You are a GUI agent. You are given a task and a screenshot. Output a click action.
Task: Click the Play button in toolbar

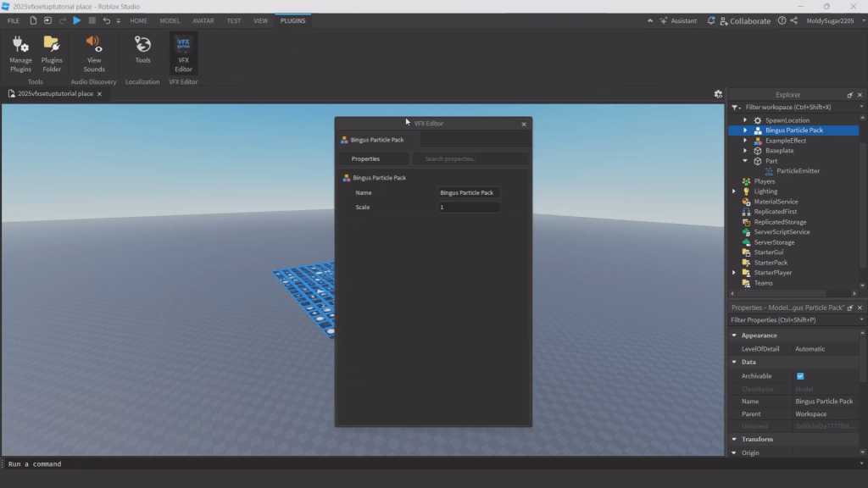click(x=77, y=20)
